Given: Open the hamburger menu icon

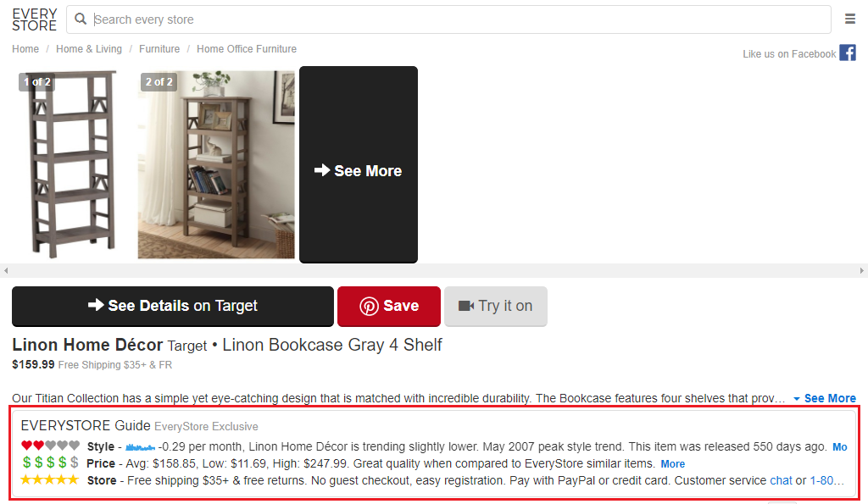Looking at the screenshot, I should coord(849,19).
